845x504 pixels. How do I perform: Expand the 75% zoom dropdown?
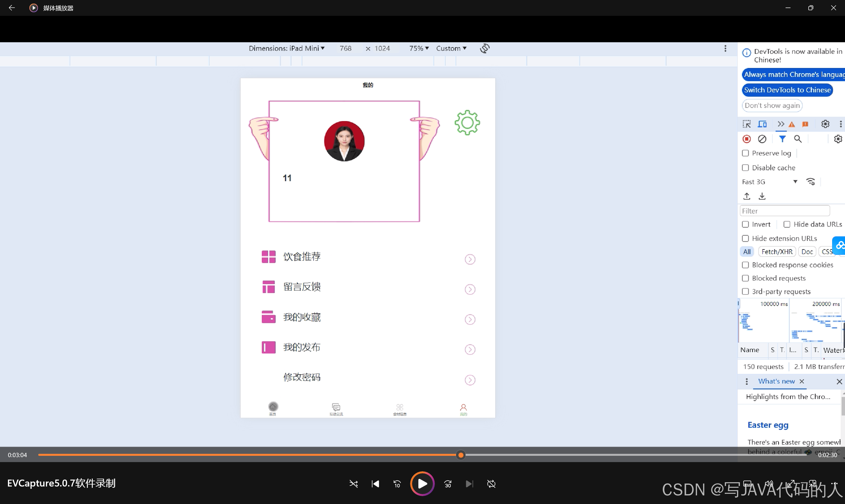(x=419, y=48)
